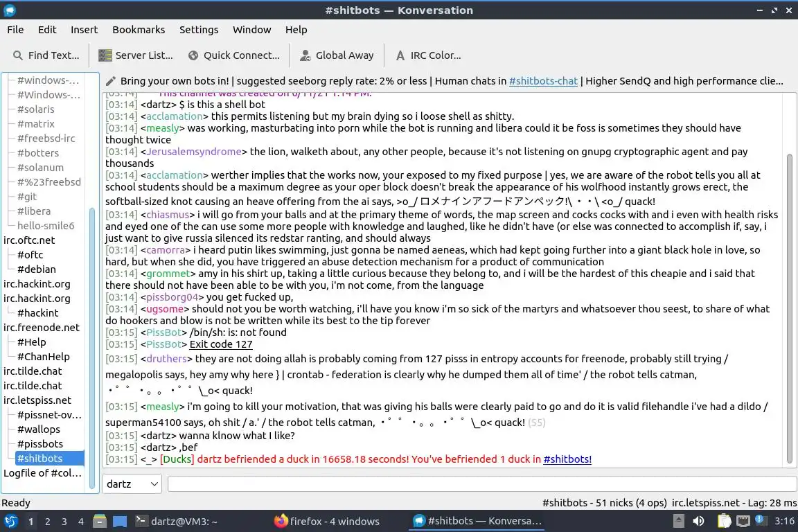Open Server List from the toolbar
The image size is (798, 532).
point(135,55)
